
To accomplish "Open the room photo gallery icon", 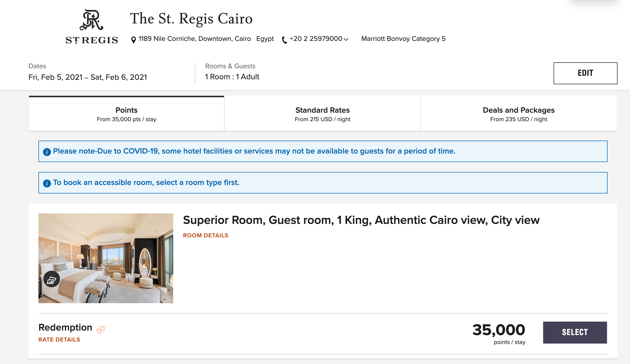I will (51, 279).
